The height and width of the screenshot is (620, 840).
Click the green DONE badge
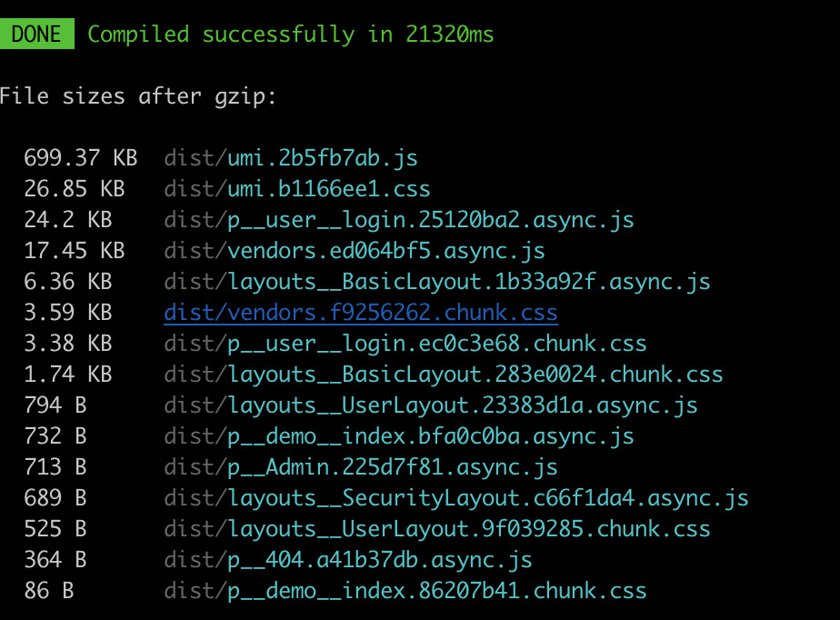pyautogui.click(x=36, y=35)
